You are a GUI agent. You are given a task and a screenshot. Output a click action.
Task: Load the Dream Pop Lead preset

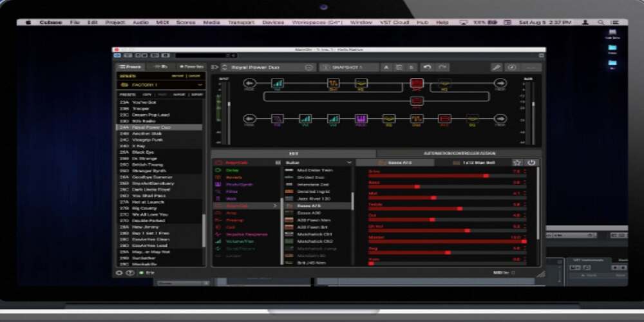tap(151, 115)
